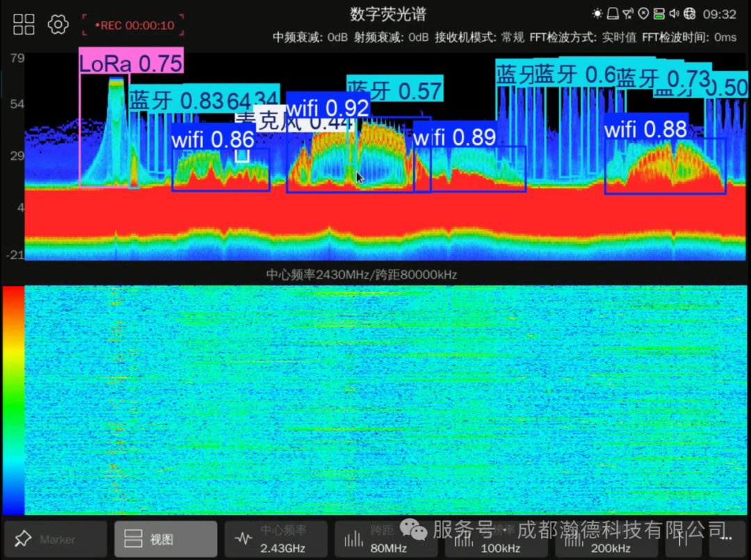This screenshot has width=751, height=560.
Task: Expand the more options ellipsis button
Action: 727,539
